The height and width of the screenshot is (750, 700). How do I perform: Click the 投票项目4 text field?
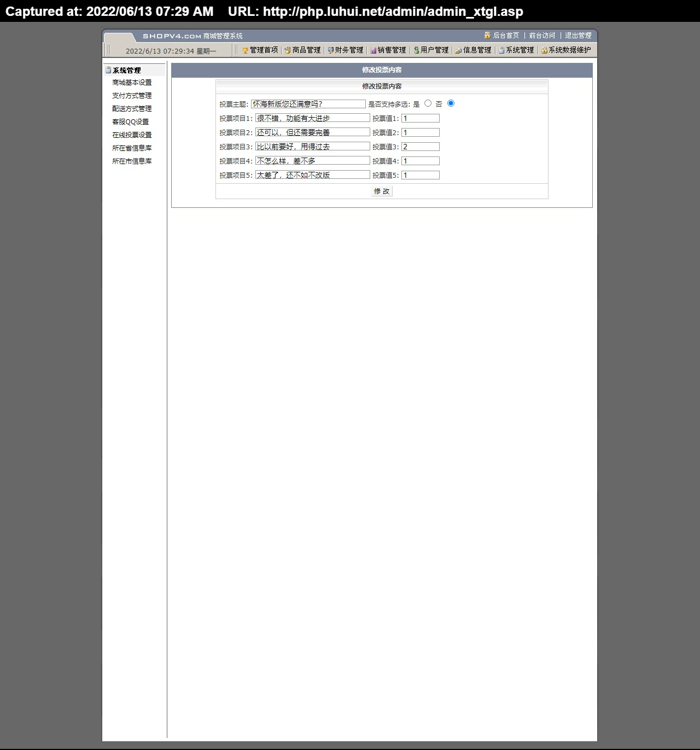tap(313, 161)
